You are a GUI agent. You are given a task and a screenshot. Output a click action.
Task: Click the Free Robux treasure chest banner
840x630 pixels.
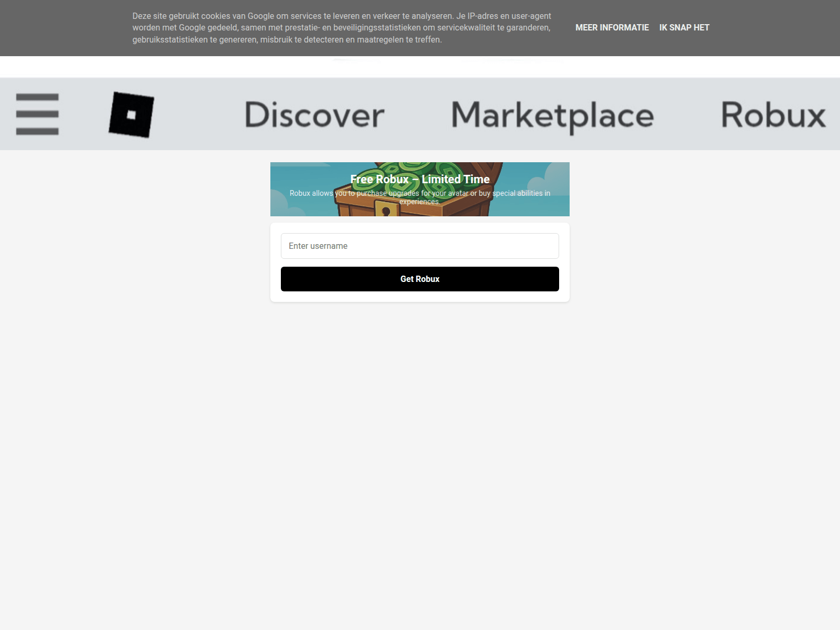tap(420, 189)
